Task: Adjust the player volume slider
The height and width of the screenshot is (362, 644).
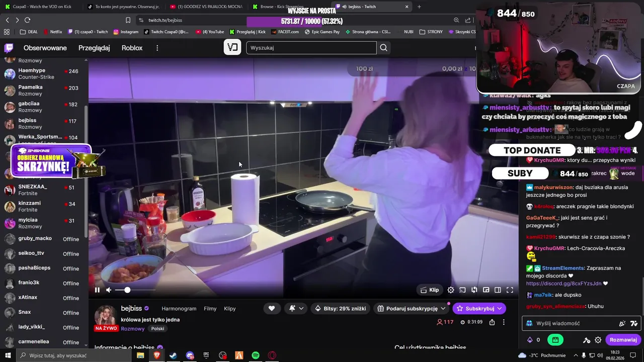Action: [x=135, y=290]
